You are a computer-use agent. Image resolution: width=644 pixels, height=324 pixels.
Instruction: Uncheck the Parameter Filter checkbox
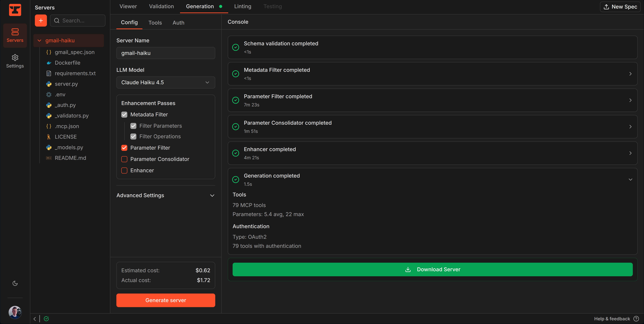point(124,148)
